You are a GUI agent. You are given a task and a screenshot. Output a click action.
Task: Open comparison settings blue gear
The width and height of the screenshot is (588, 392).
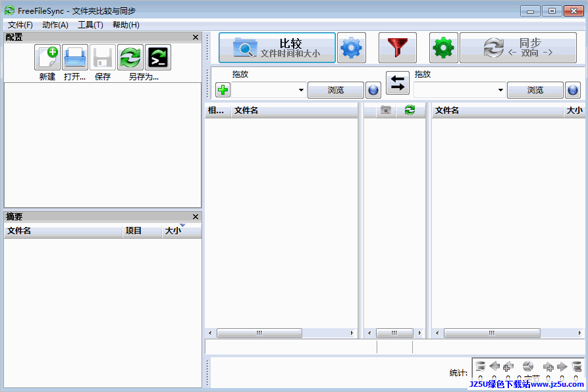coord(352,48)
